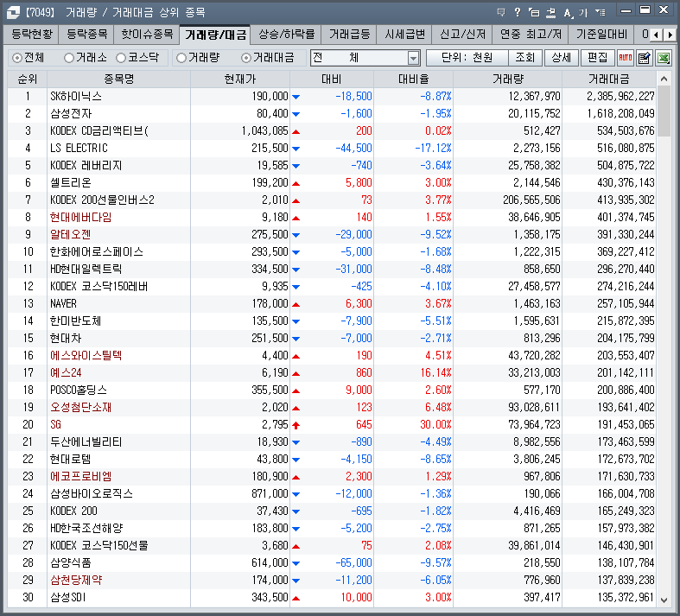Select stock row 삼성바이오로직스
The height and width of the screenshot is (616, 680).
(331, 494)
